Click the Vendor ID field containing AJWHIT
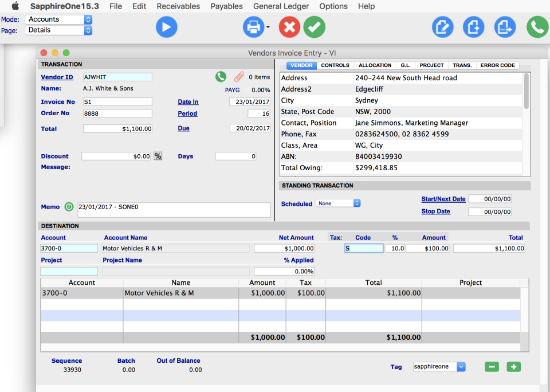The image size is (550, 392). click(x=117, y=77)
